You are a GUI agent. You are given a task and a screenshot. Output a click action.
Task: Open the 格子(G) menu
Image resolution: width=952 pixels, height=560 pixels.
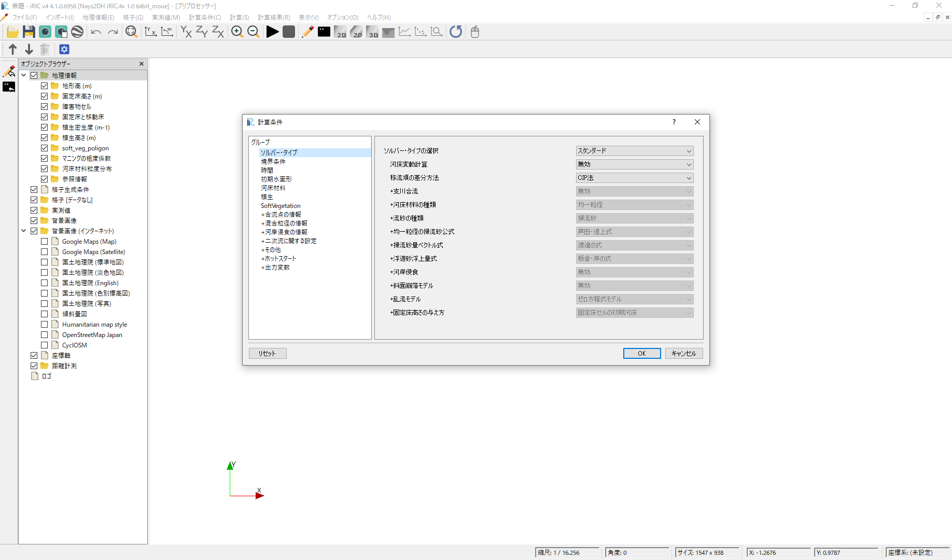(x=133, y=18)
